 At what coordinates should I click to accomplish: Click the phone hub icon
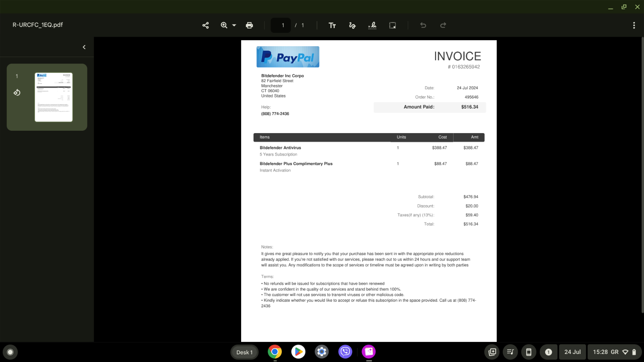529,352
